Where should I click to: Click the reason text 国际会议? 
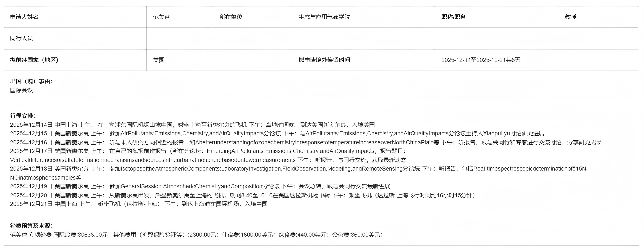(21, 90)
